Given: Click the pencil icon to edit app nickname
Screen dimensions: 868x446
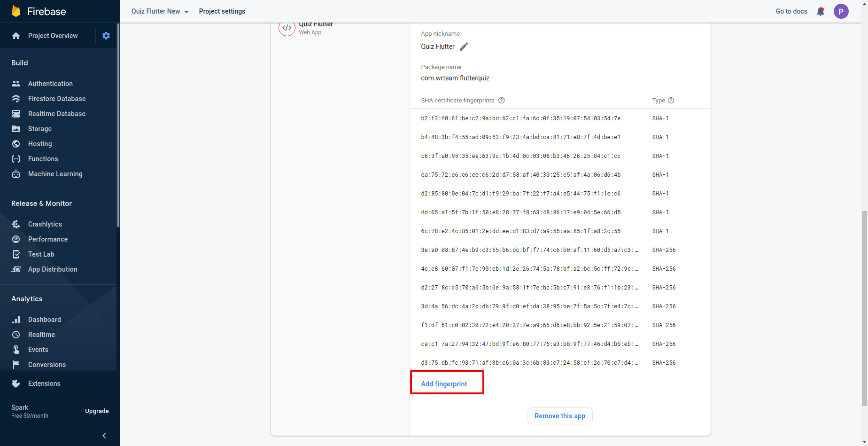Looking at the screenshot, I should (464, 47).
